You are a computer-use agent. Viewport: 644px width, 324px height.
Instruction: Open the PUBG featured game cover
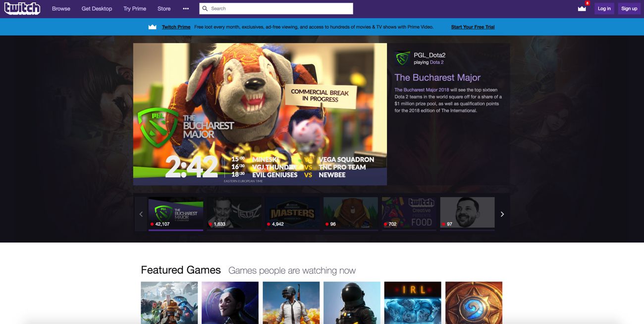[291, 303]
